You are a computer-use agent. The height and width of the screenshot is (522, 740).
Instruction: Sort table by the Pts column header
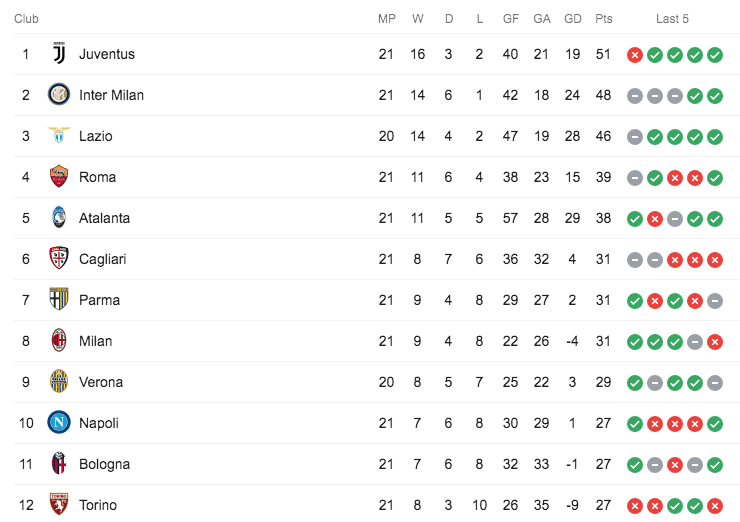[x=603, y=19]
